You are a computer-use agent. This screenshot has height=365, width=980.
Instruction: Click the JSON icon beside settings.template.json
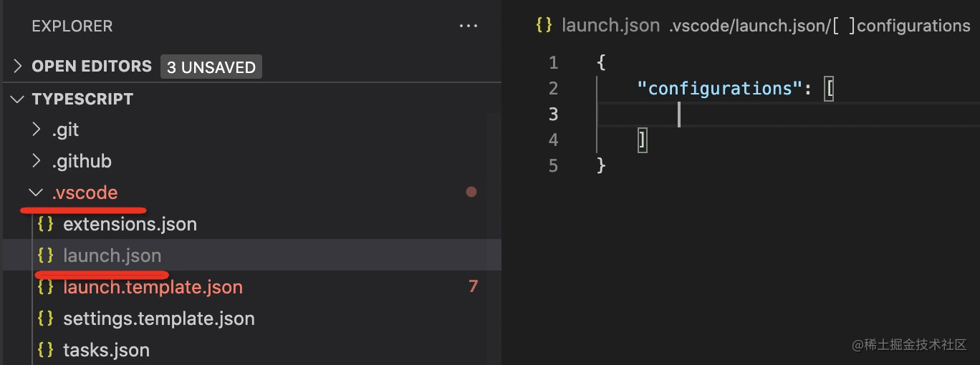point(45,318)
